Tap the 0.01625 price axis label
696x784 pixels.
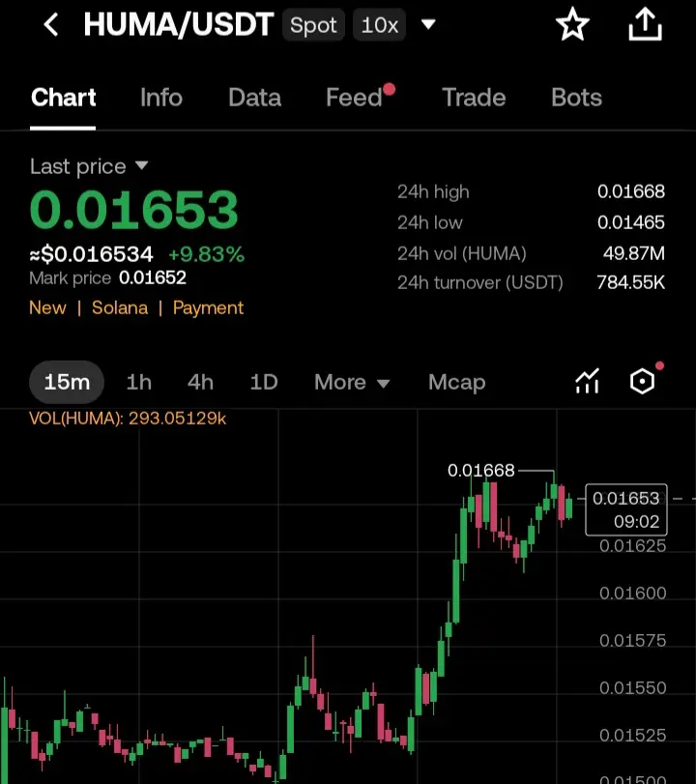(632, 545)
